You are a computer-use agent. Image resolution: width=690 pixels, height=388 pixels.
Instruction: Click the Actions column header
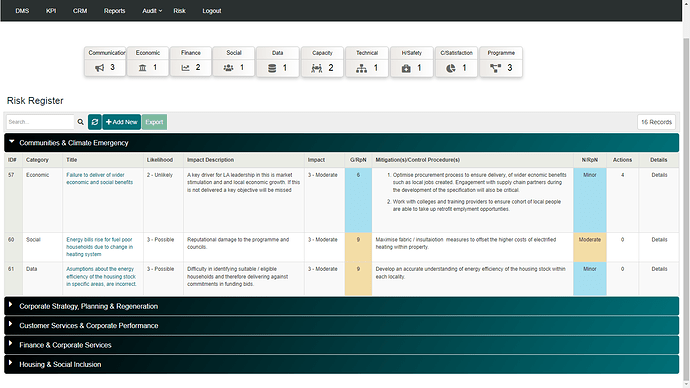click(x=622, y=160)
